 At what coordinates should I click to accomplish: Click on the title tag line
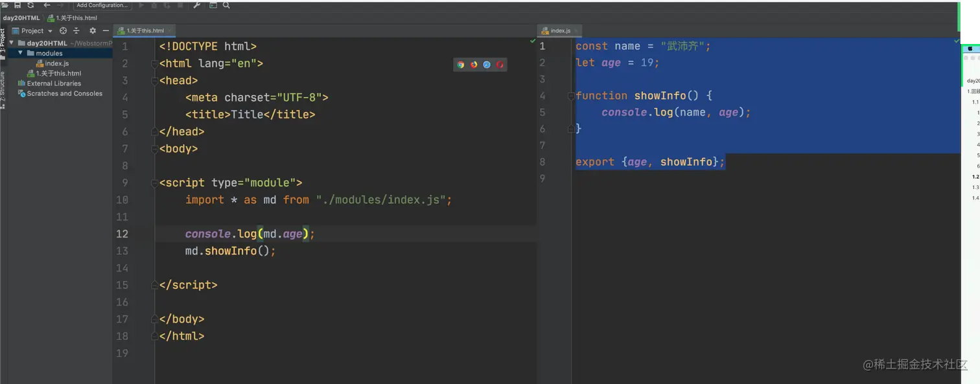click(250, 115)
